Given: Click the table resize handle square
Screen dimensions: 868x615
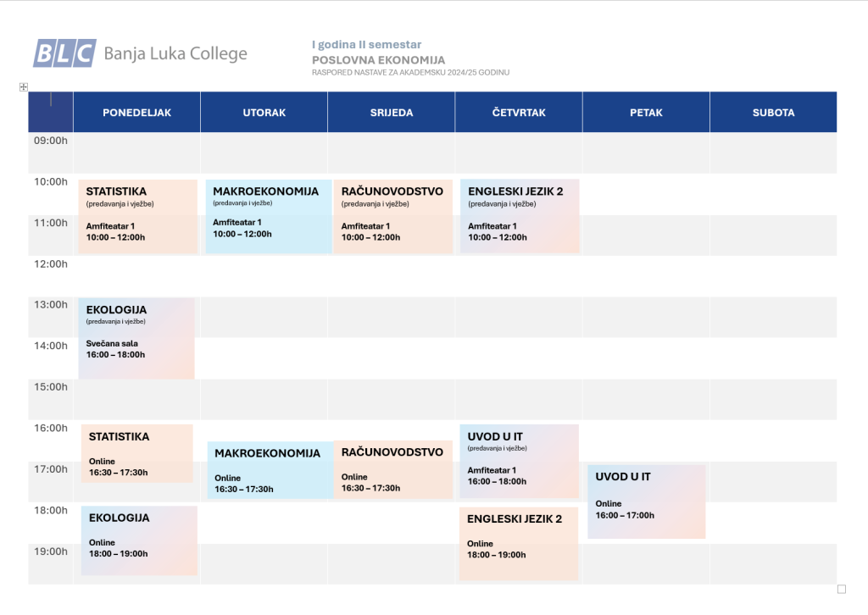Looking at the screenshot, I should (x=842, y=589).
